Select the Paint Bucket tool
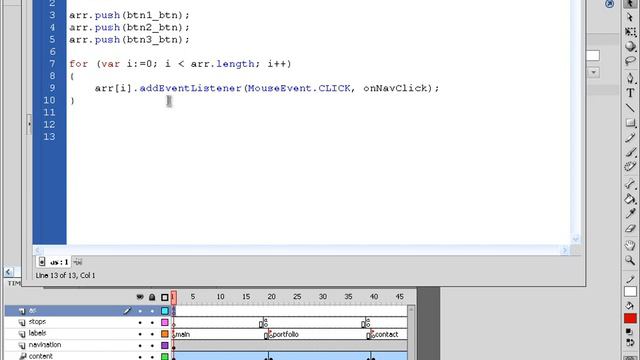 click(630, 199)
